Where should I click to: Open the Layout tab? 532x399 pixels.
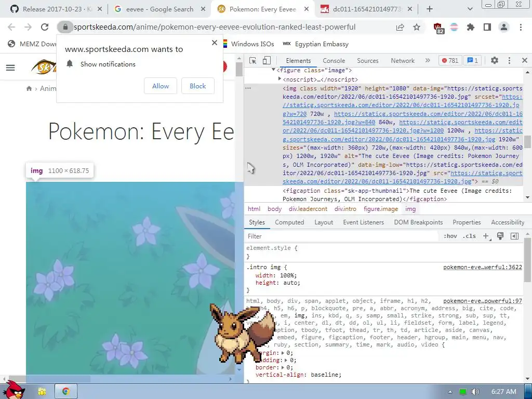(x=324, y=222)
